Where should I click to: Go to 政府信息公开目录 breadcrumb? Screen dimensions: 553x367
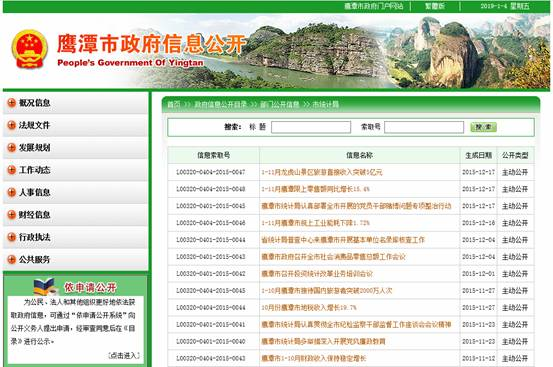[220, 104]
